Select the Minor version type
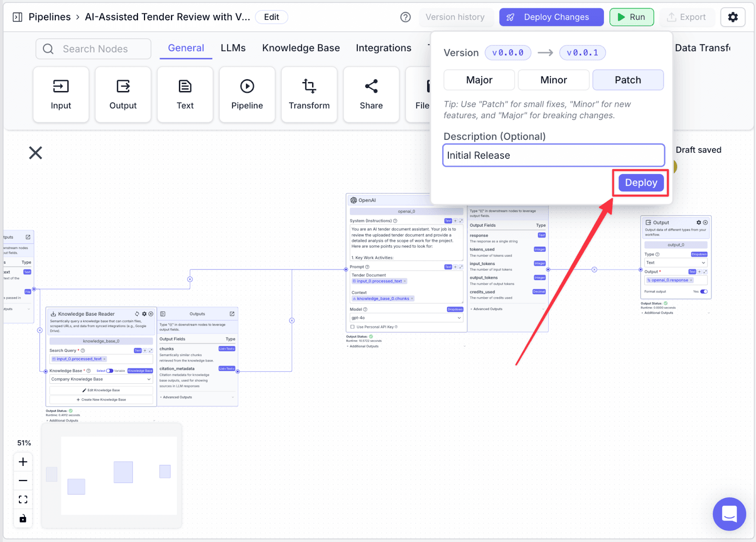756x542 pixels. coord(554,80)
